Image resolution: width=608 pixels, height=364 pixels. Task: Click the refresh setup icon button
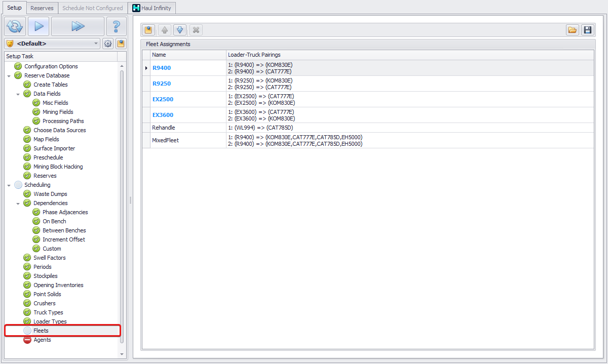coord(15,26)
